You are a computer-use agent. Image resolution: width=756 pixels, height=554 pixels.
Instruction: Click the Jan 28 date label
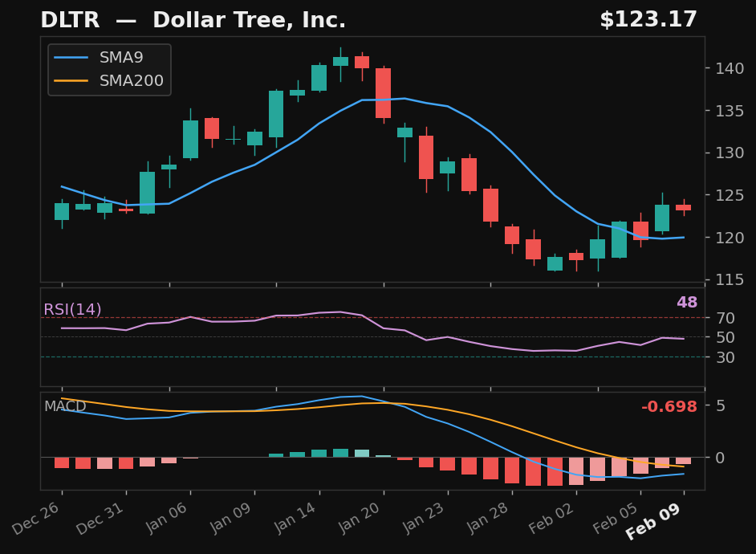pos(487,518)
